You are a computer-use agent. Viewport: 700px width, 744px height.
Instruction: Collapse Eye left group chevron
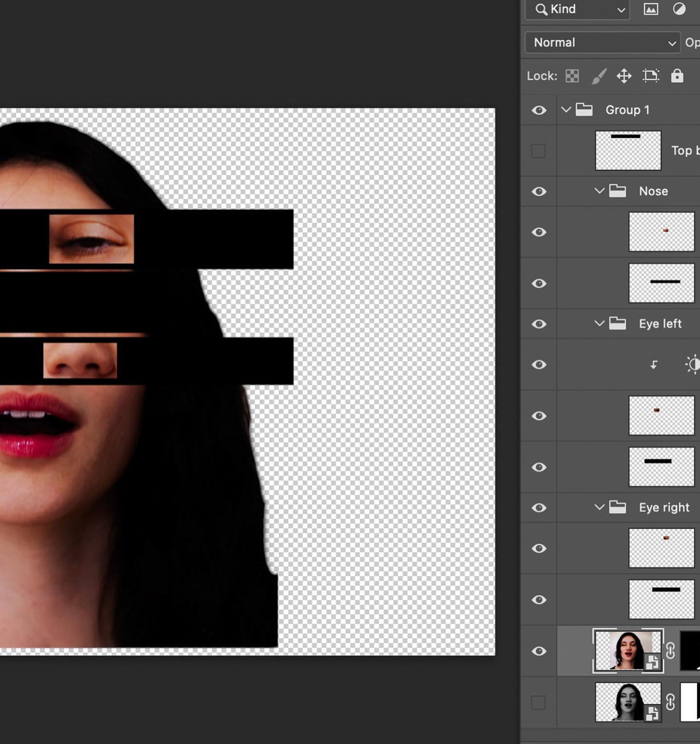(x=599, y=323)
